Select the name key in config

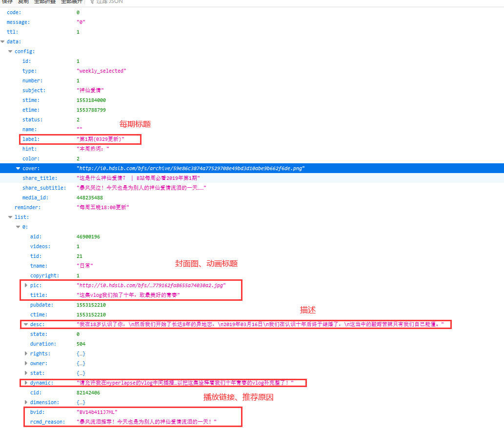click(x=30, y=129)
